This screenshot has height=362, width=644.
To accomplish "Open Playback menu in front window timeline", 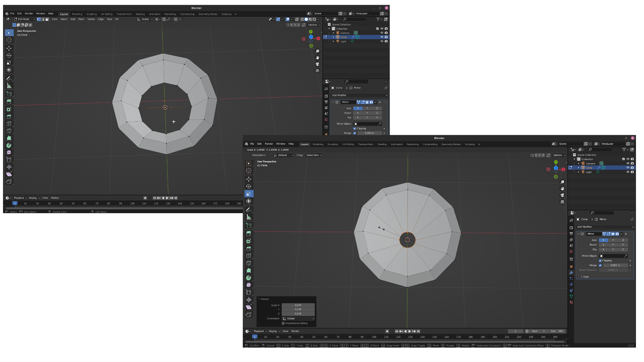I will click(260, 331).
